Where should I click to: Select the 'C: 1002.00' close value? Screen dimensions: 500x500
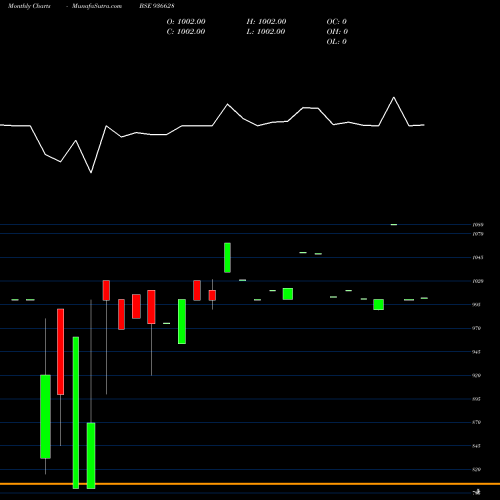(x=186, y=32)
